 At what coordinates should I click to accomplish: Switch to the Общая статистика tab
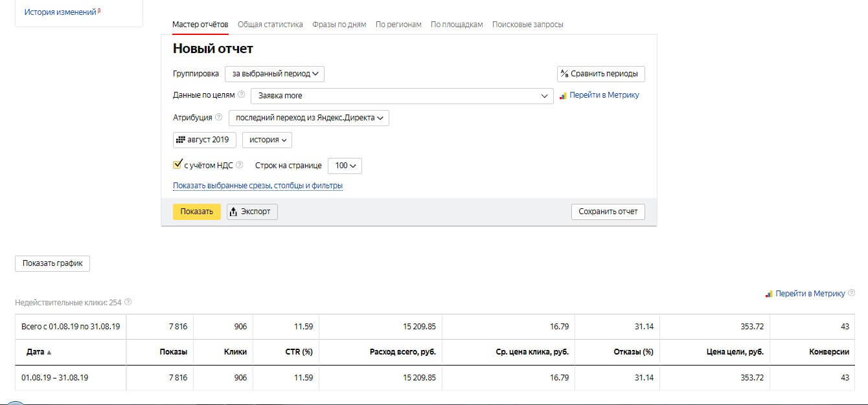[x=270, y=25]
